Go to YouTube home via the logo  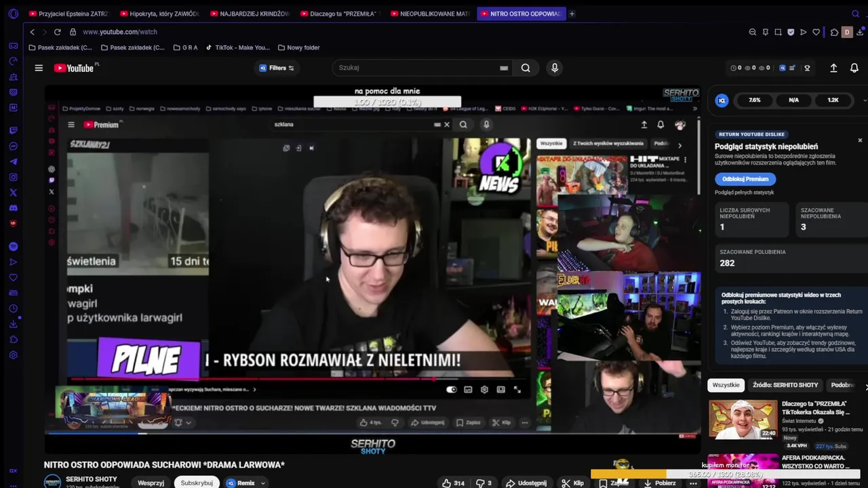point(75,68)
